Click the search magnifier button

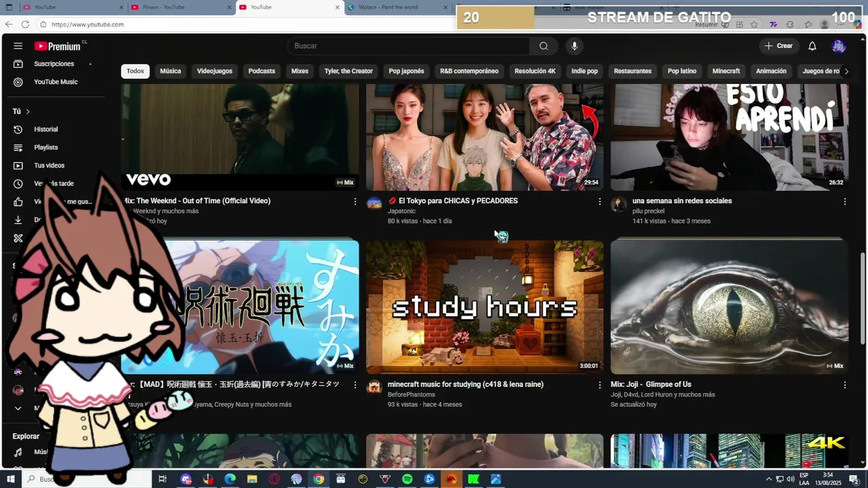tap(543, 46)
